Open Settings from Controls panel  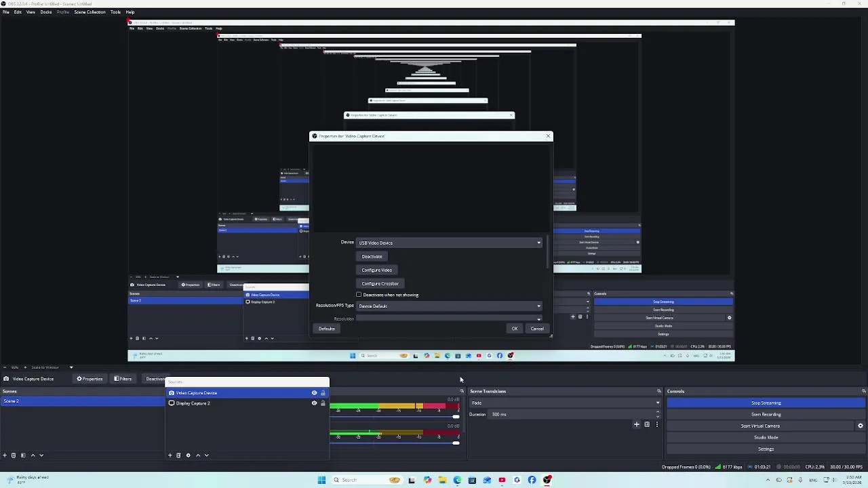click(766, 449)
